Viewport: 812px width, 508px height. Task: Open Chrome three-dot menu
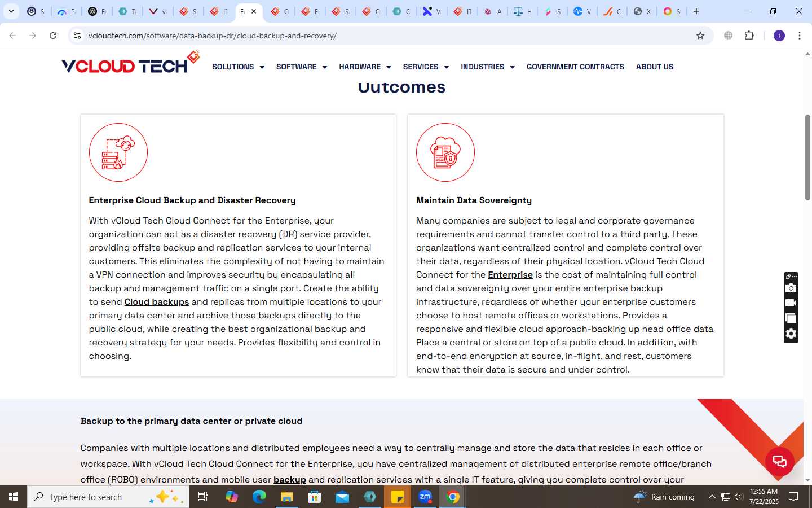pos(800,36)
